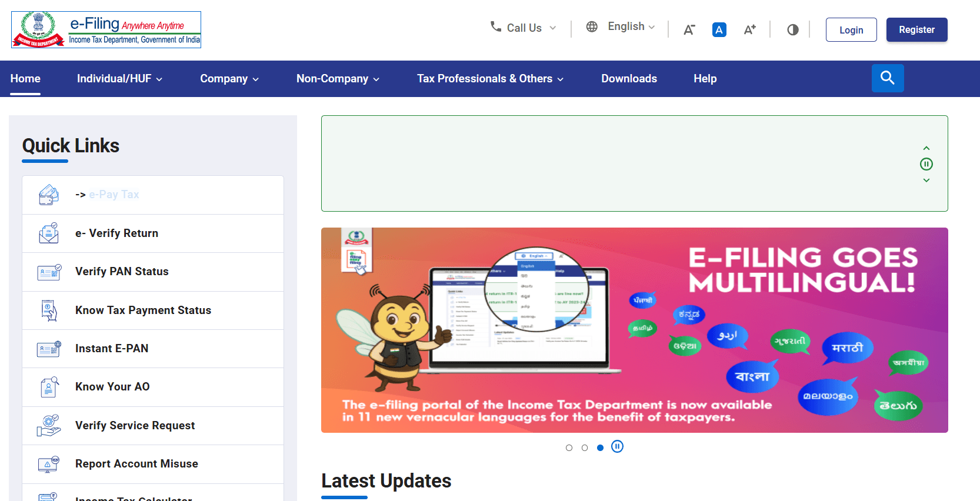980x501 pixels.
Task: Open the Instant E-PAN link
Action: click(x=112, y=349)
